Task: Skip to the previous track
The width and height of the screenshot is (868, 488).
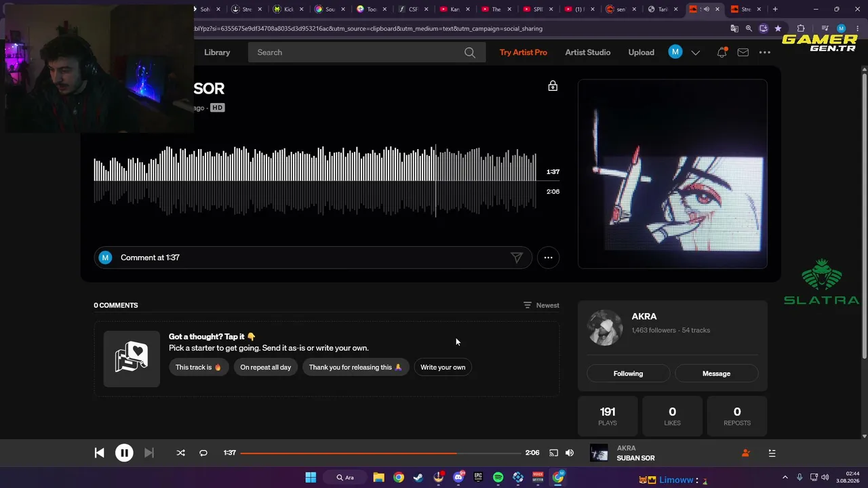Action: [x=99, y=453]
